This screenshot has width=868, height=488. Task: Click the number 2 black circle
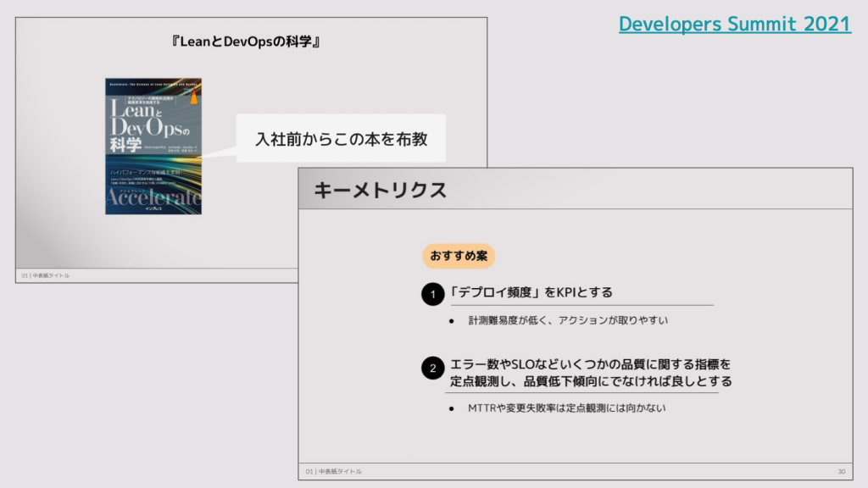pos(432,369)
